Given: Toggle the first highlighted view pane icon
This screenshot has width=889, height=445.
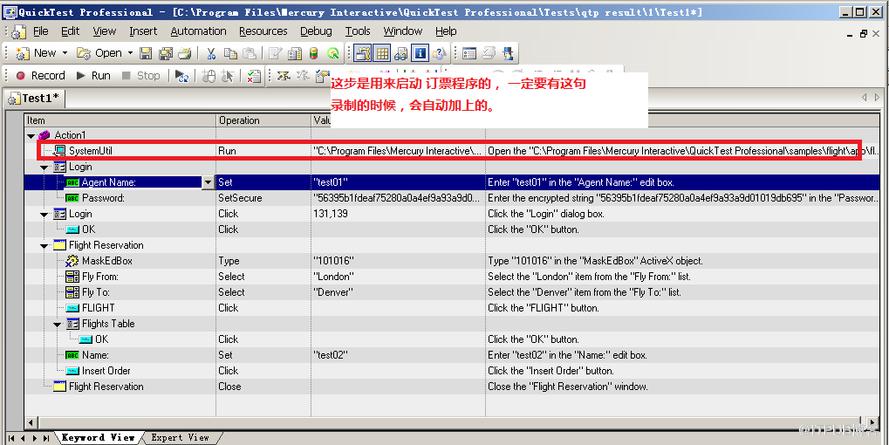Looking at the screenshot, I should [363, 53].
